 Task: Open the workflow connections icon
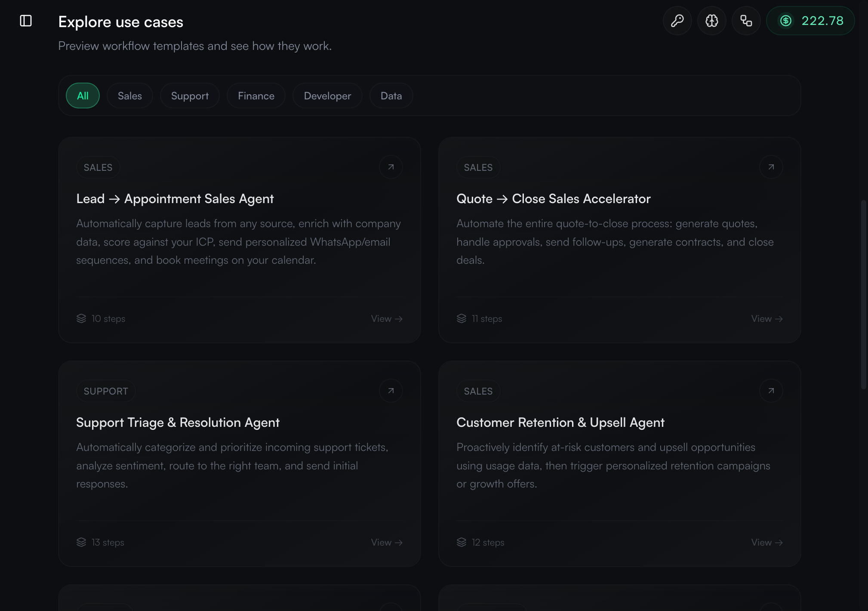[746, 21]
